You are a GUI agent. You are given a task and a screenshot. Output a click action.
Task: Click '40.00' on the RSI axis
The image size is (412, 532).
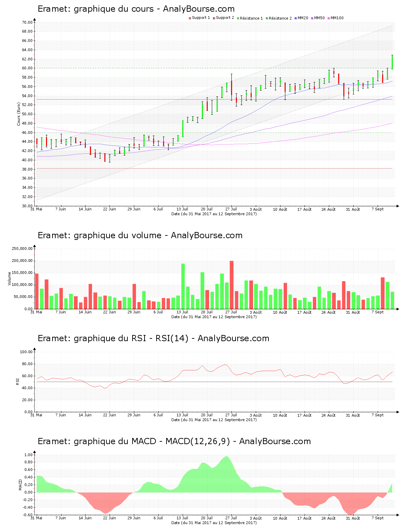pyautogui.click(x=27, y=388)
